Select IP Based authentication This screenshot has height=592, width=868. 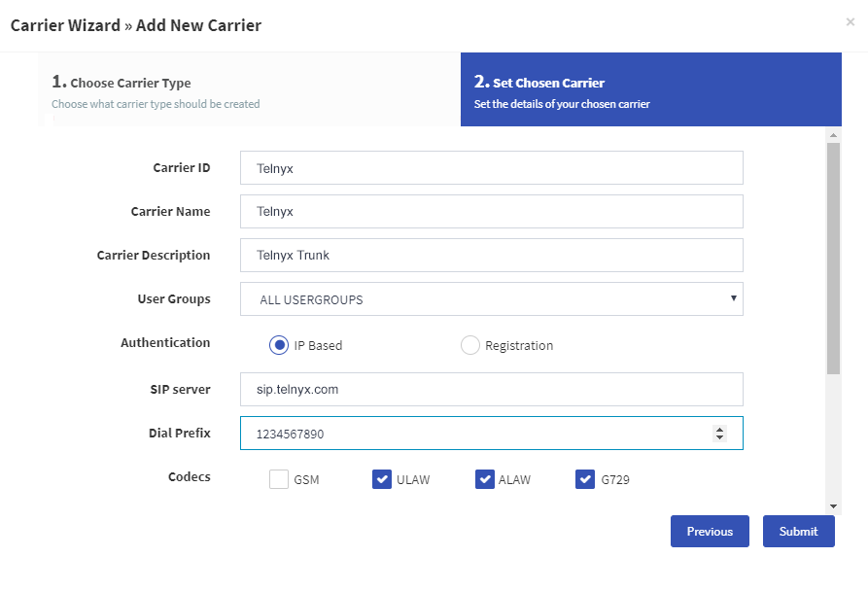point(279,345)
